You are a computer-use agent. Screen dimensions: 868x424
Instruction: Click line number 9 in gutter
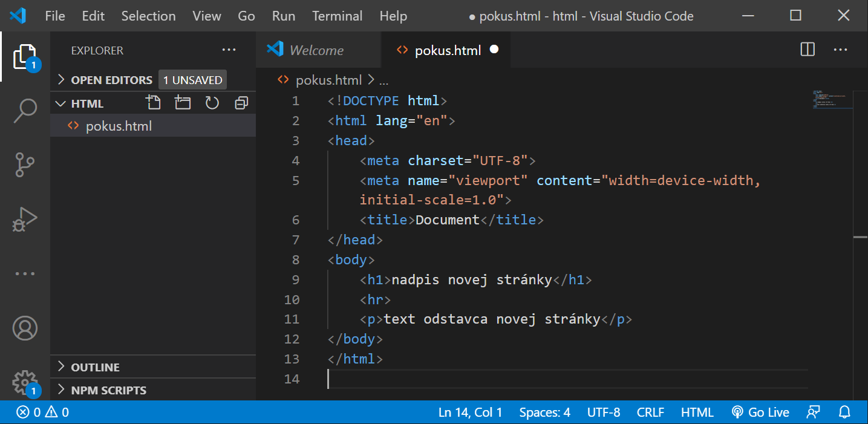click(x=295, y=279)
